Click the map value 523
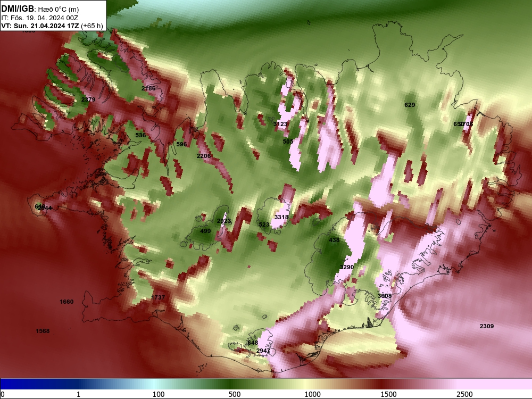 [264, 225]
